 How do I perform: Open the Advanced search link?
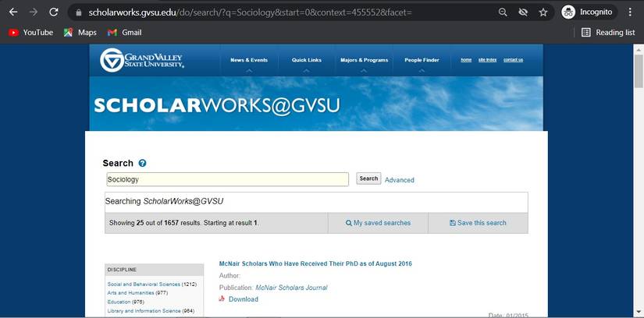point(399,180)
